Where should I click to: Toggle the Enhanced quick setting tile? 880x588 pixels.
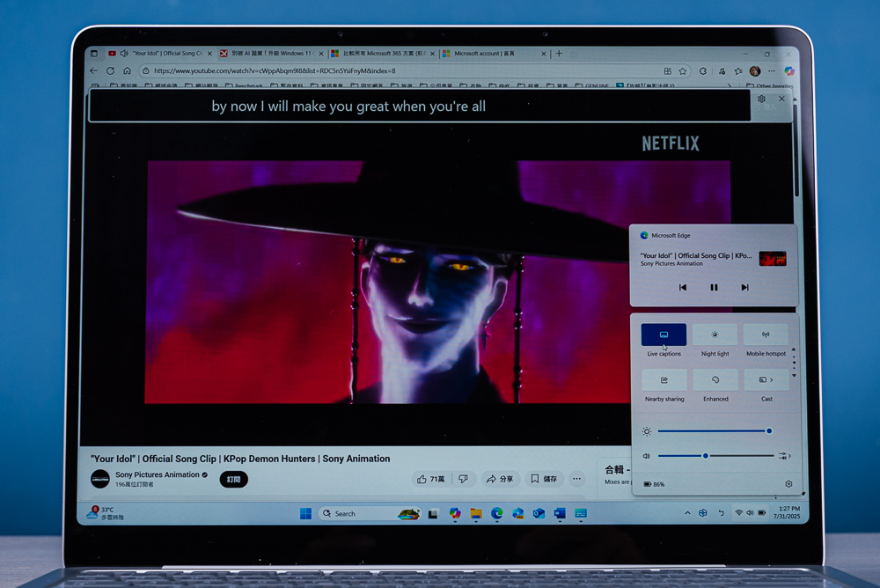pyautogui.click(x=715, y=380)
